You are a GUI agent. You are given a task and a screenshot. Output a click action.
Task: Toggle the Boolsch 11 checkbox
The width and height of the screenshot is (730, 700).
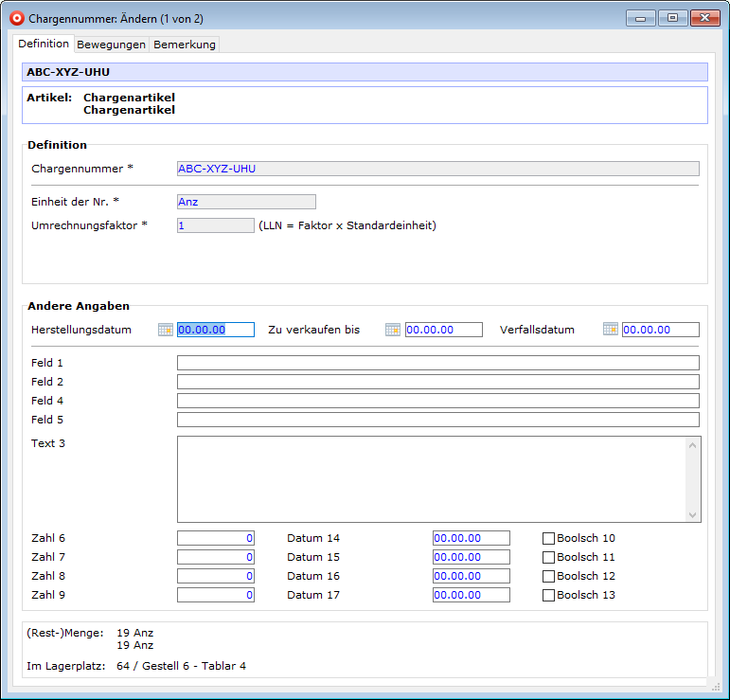pos(548,557)
